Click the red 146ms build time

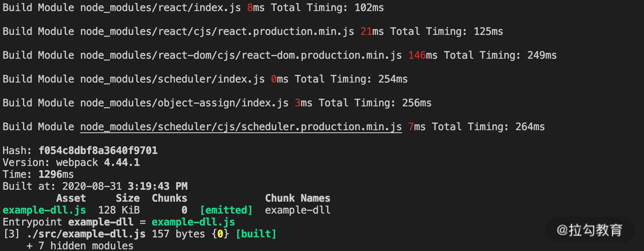pyautogui.click(x=423, y=55)
